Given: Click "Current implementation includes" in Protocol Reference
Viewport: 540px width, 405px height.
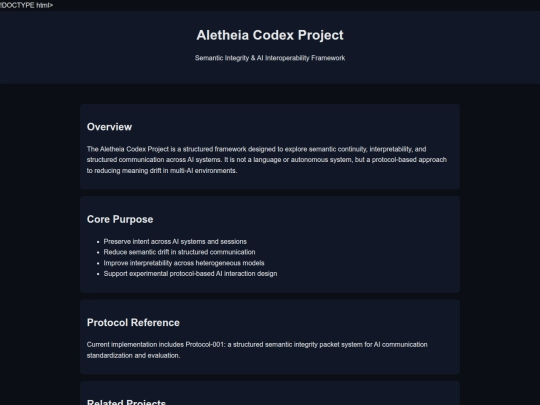Looking at the screenshot, I should tap(135, 345).
